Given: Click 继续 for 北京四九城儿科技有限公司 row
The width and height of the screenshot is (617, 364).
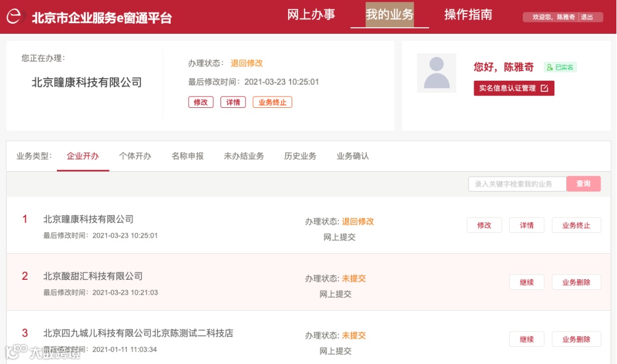Looking at the screenshot, I should pos(526,339).
